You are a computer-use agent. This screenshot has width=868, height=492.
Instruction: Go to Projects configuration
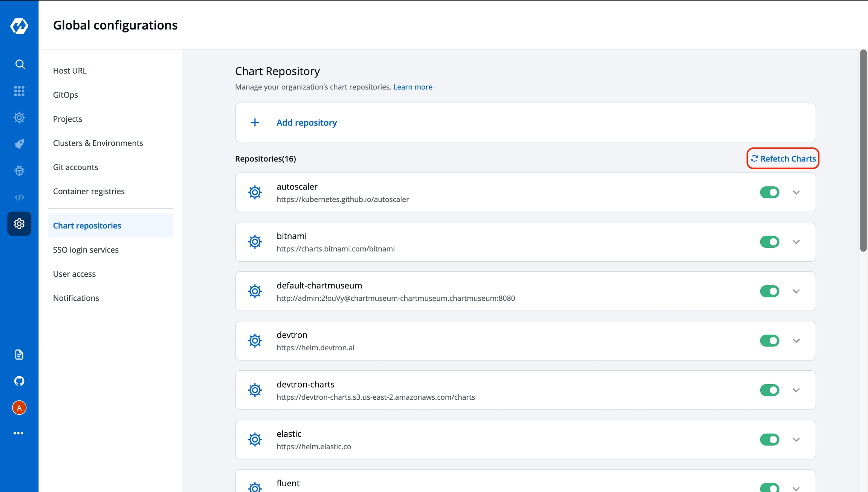[x=110, y=119]
